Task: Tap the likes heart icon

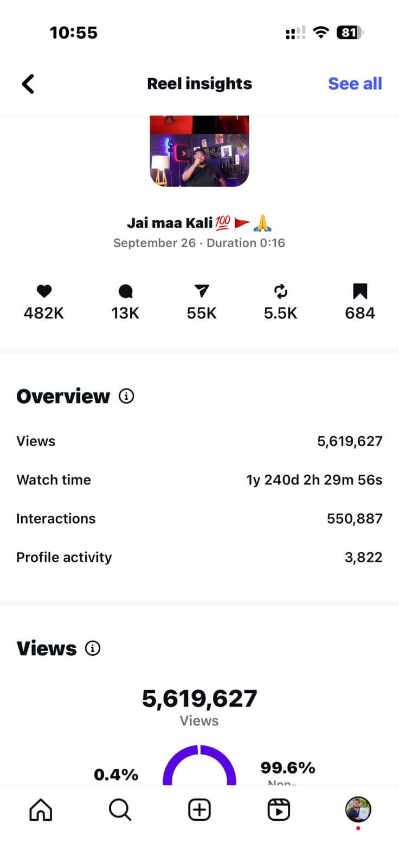Action: [44, 291]
